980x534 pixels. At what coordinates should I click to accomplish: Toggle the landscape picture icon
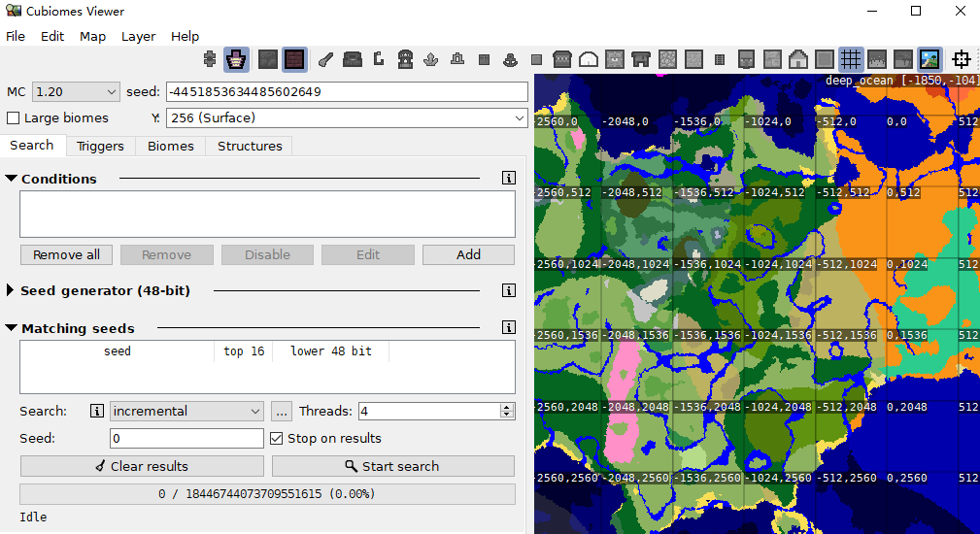[x=929, y=59]
